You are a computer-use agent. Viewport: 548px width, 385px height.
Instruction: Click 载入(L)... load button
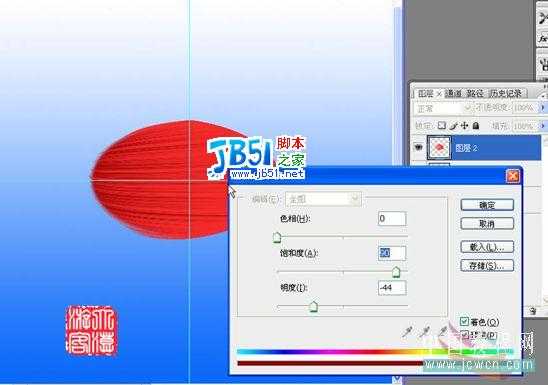click(487, 247)
